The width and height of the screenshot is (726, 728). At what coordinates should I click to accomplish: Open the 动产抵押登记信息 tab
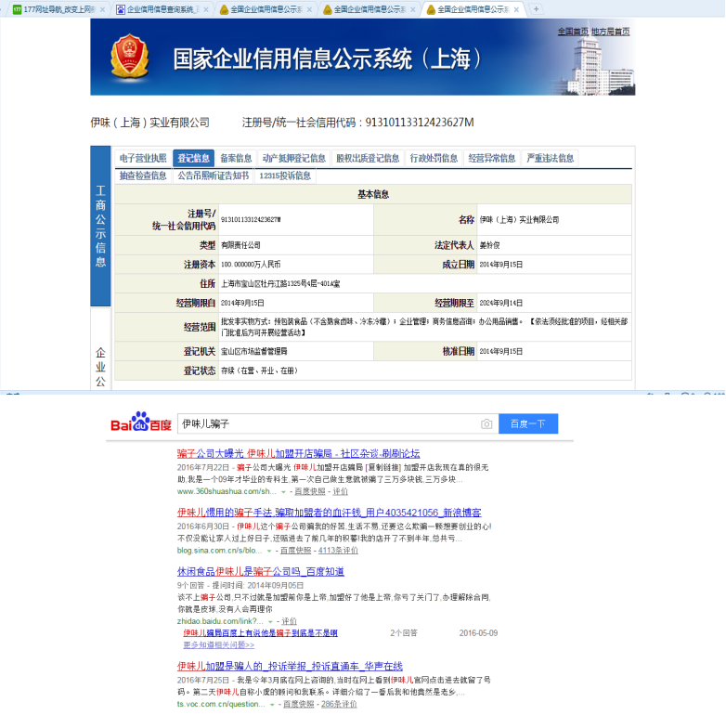(293, 158)
